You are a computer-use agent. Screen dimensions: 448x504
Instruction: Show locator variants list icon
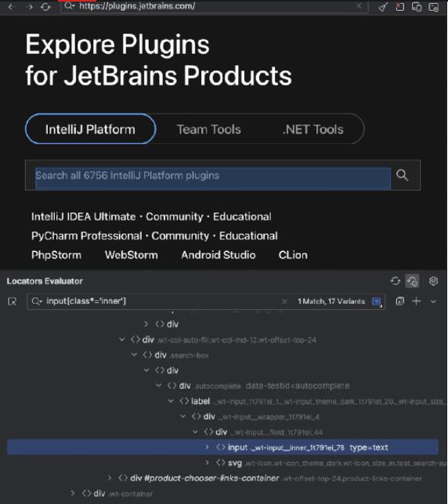377,301
